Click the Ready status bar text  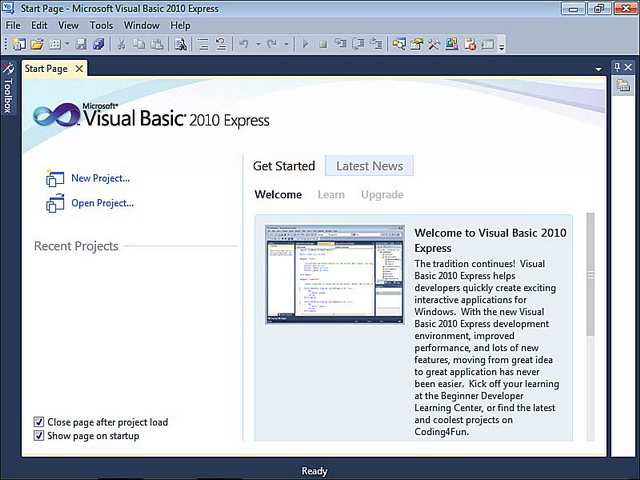(x=314, y=471)
